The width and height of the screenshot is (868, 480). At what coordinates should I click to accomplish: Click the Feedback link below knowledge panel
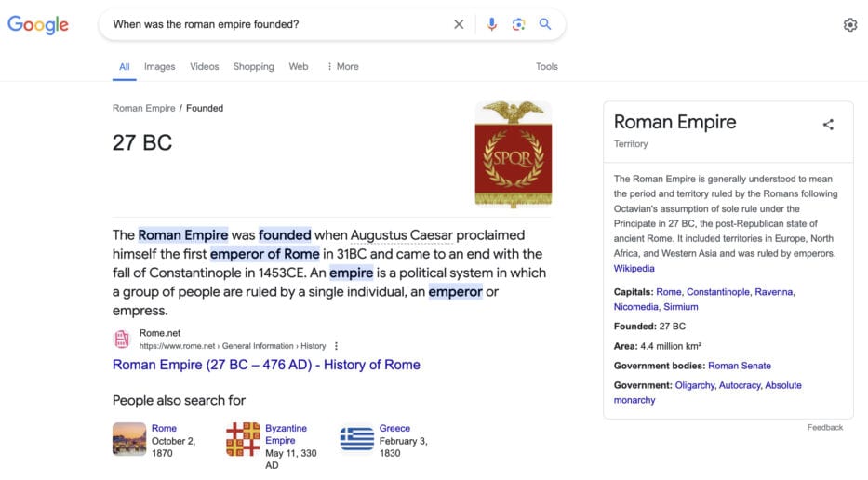click(x=825, y=427)
